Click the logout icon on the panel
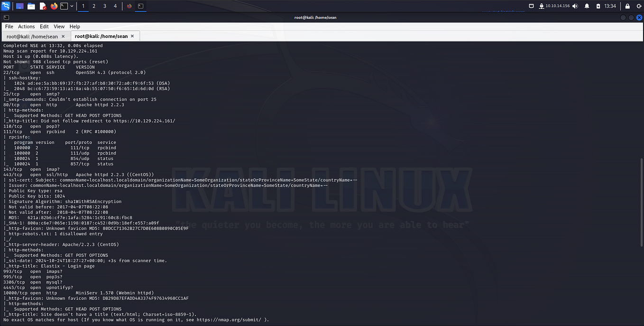Screen dimensions: 644x326 pyautogui.click(x=639, y=6)
